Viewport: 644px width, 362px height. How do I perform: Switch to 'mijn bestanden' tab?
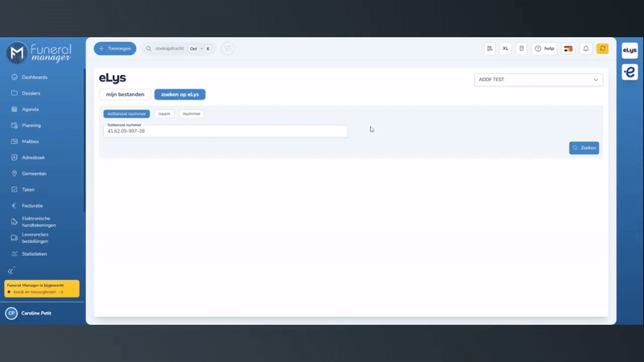tap(125, 94)
